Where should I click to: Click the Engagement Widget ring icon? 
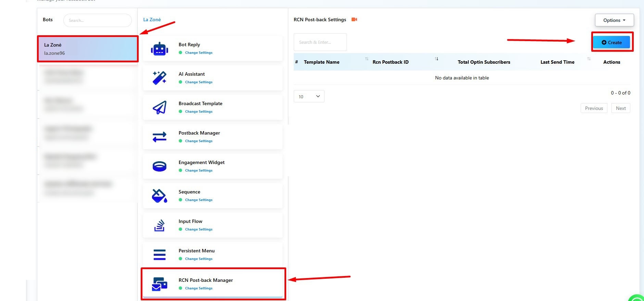click(160, 166)
